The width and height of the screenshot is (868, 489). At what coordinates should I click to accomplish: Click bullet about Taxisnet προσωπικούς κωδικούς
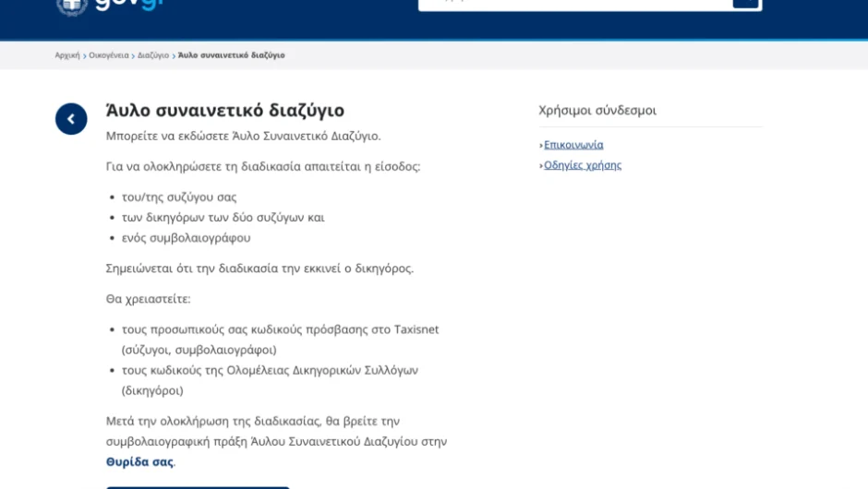(x=280, y=340)
